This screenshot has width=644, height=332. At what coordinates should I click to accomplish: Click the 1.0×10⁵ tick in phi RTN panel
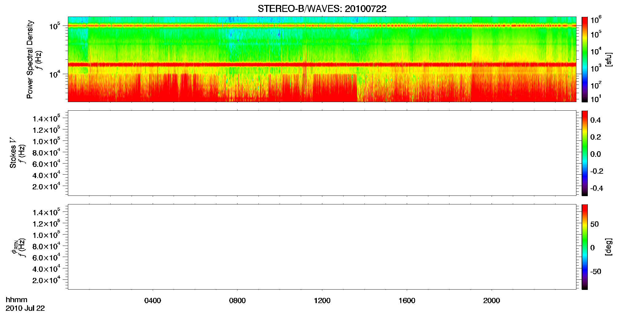coord(46,235)
